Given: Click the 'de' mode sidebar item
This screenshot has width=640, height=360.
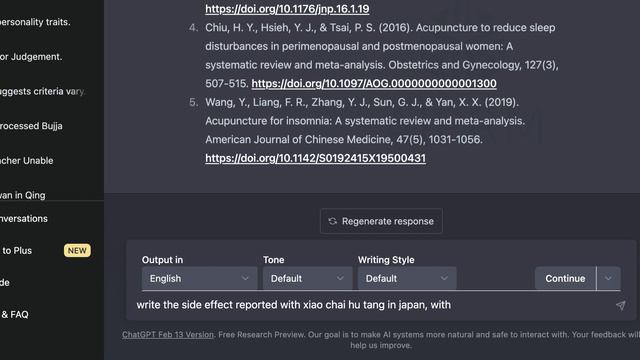Looking at the screenshot, I should (5, 282).
